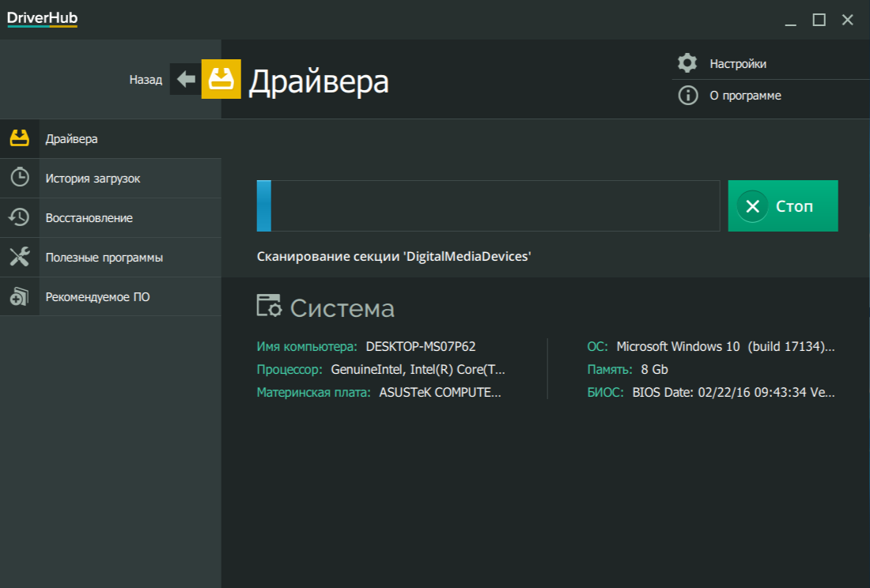Maximize the DriverHub window

[819, 20]
